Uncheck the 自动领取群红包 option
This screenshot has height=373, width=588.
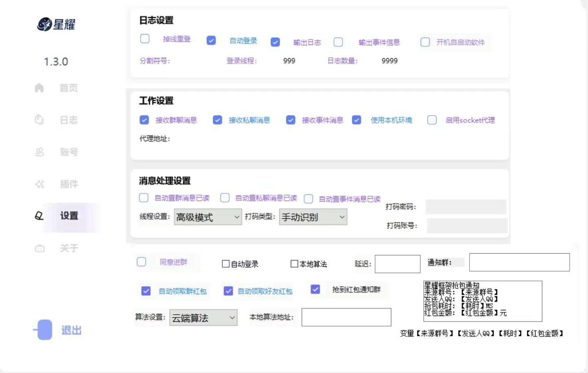coord(146,291)
